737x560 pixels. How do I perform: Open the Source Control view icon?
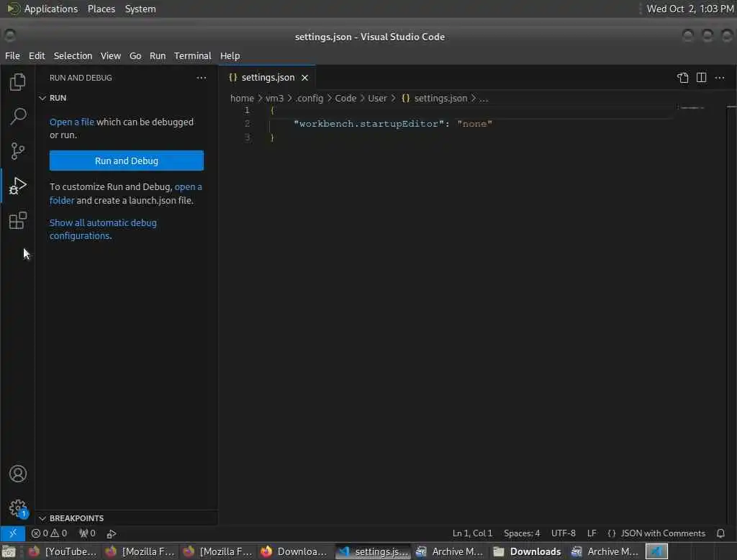point(17,151)
